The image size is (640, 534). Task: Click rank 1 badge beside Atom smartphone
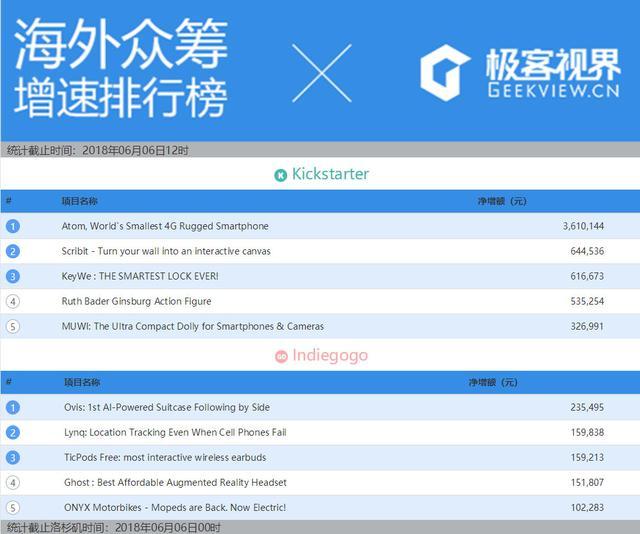[13, 226]
